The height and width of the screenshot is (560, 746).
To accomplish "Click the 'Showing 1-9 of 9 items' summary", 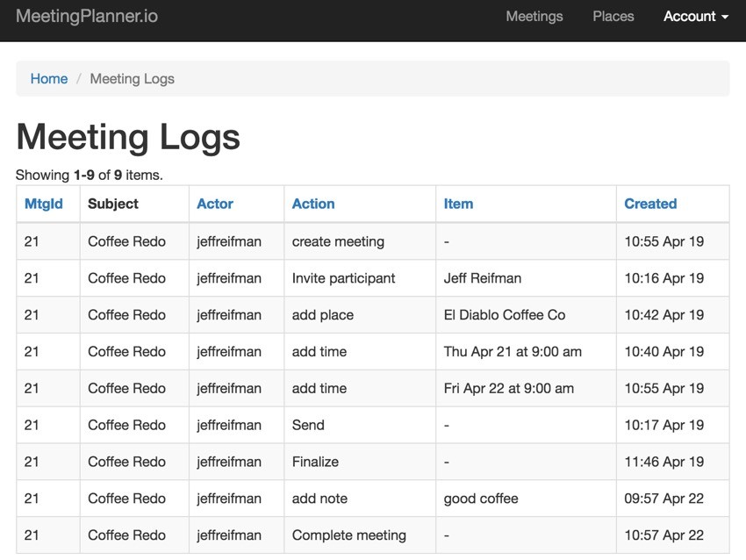I will [x=89, y=175].
